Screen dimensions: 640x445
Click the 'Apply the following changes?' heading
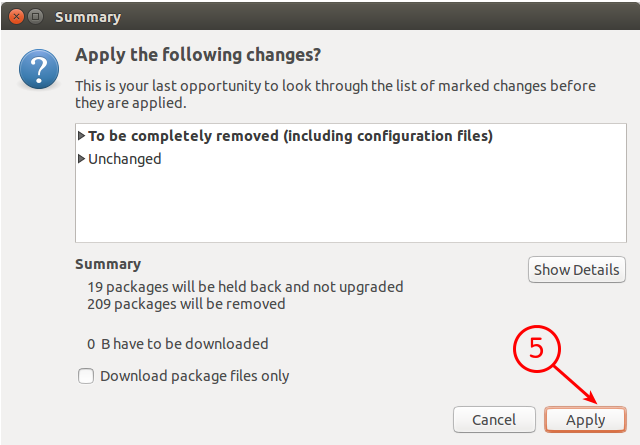(198, 55)
